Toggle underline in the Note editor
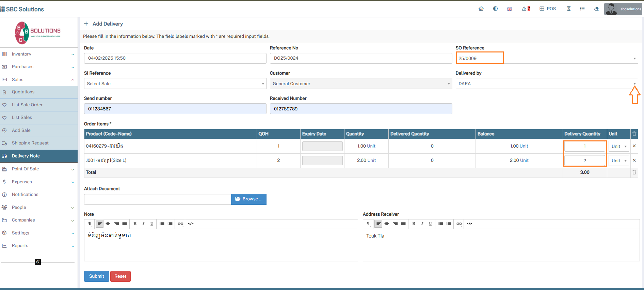 [152, 224]
